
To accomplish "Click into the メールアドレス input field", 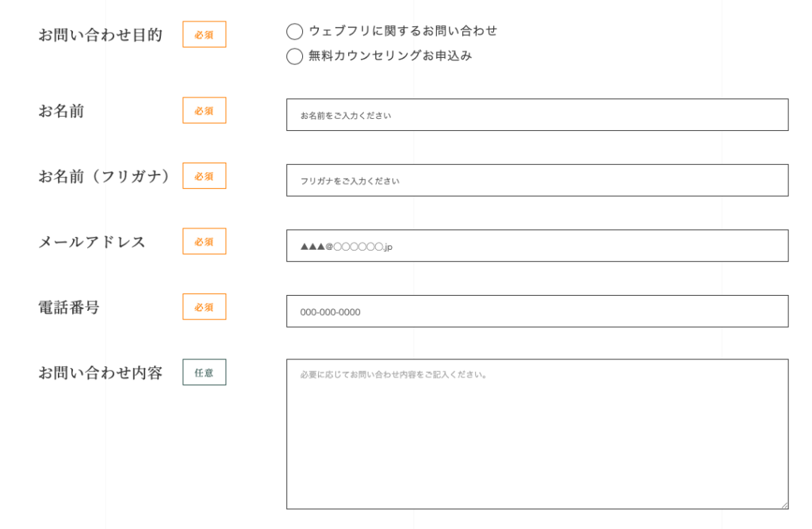I will click(537, 246).
